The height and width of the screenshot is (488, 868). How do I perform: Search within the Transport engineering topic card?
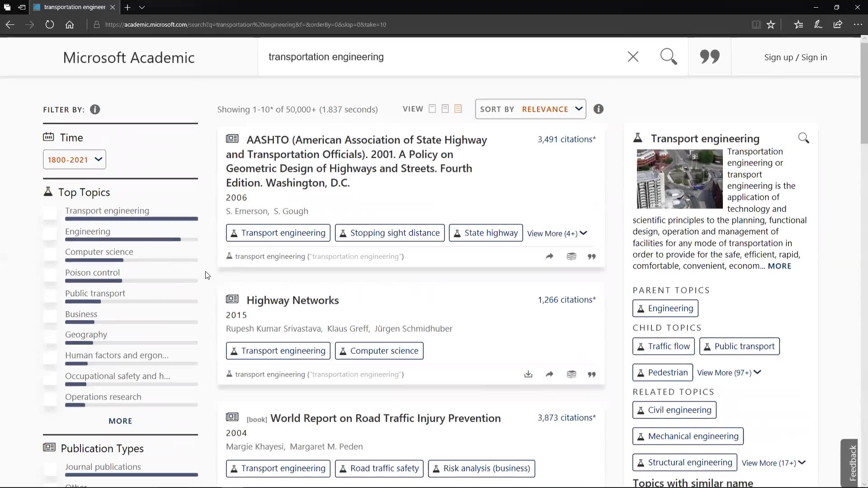[803, 138]
